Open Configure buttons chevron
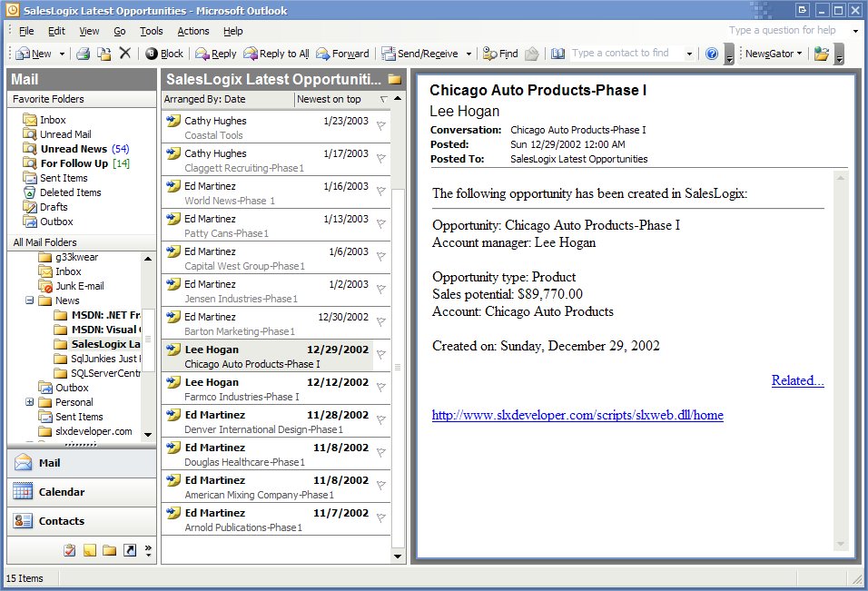 click(x=148, y=550)
